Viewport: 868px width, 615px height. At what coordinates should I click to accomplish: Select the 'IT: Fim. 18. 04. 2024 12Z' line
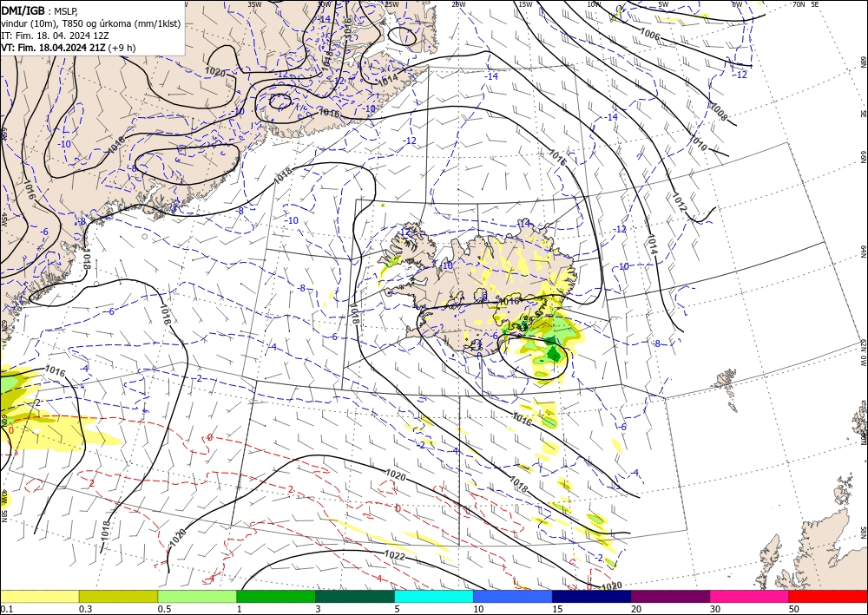(x=55, y=36)
